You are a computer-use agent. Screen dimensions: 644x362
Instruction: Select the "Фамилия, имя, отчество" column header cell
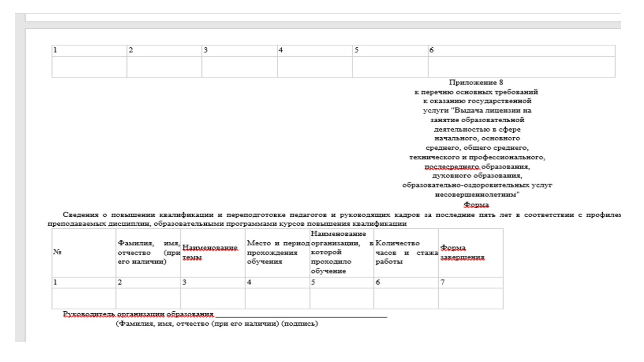(148, 253)
